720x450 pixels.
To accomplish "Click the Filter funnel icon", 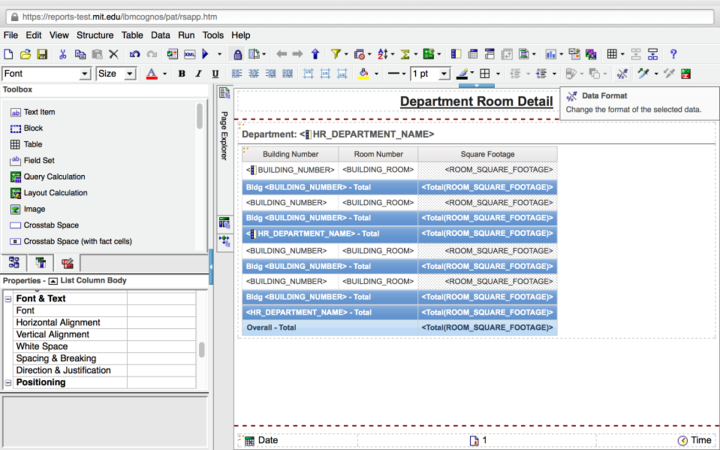I will [336, 54].
